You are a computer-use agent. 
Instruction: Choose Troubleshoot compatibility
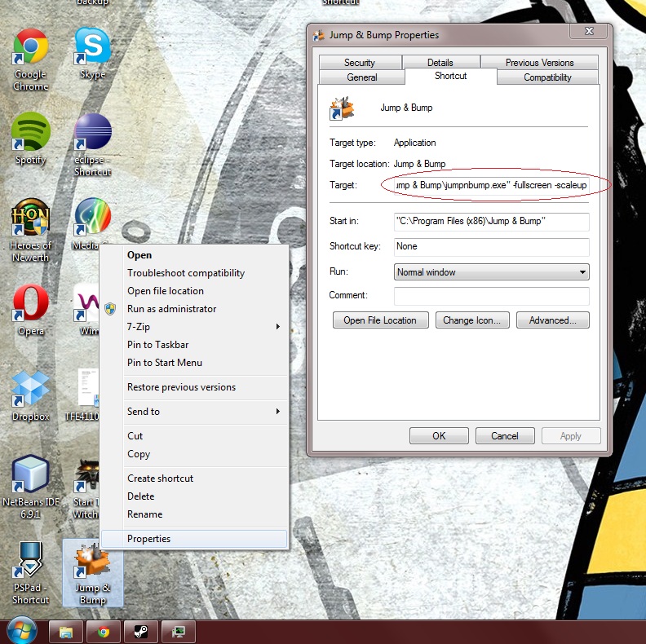pyautogui.click(x=193, y=273)
